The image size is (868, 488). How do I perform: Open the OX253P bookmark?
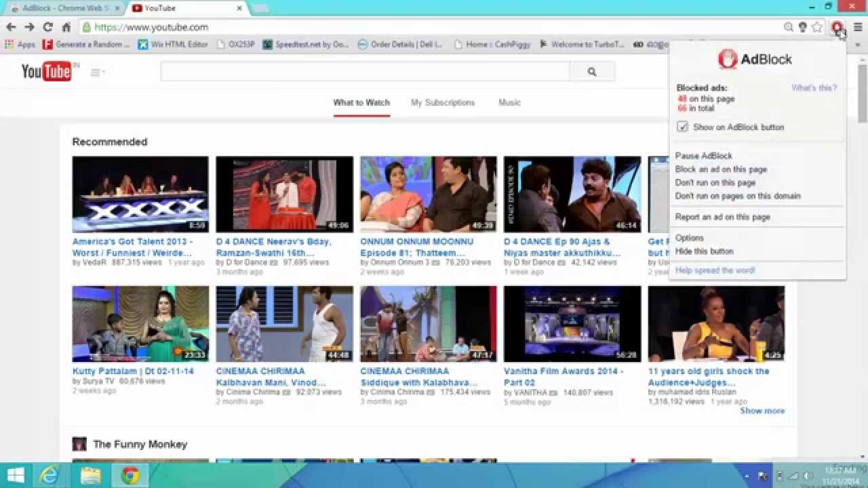pos(235,45)
